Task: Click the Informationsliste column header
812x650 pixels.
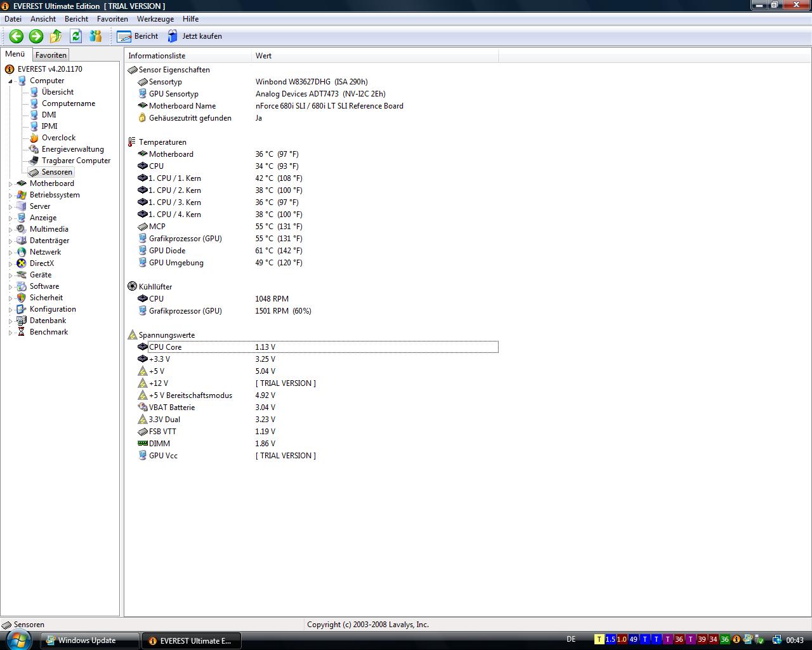Action: tap(188, 56)
